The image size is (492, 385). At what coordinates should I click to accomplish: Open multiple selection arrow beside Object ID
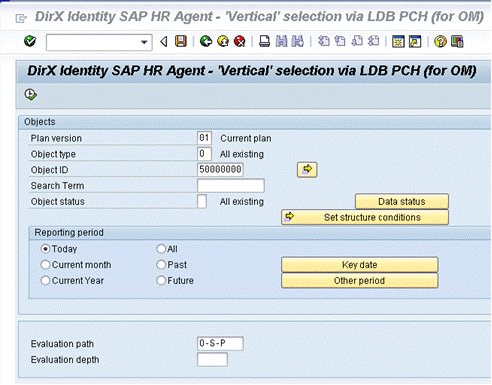(307, 170)
